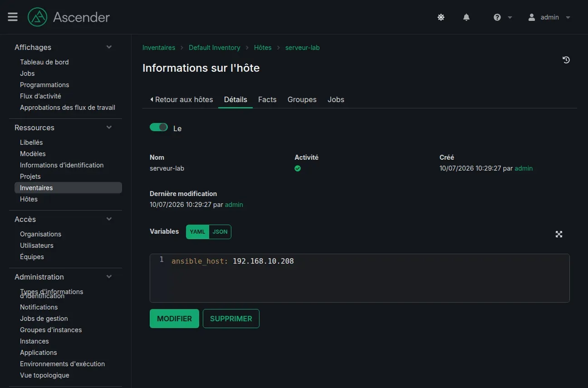588x388 pixels.
Task: Toggle the hamburger navigation menu
Action: [x=13, y=17]
